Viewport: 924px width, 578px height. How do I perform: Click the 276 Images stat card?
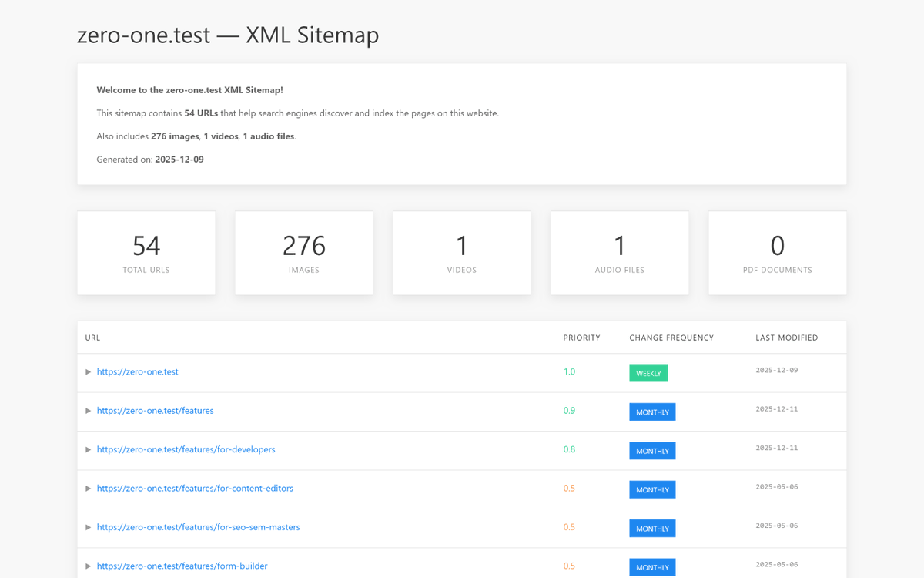coord(304,253)
